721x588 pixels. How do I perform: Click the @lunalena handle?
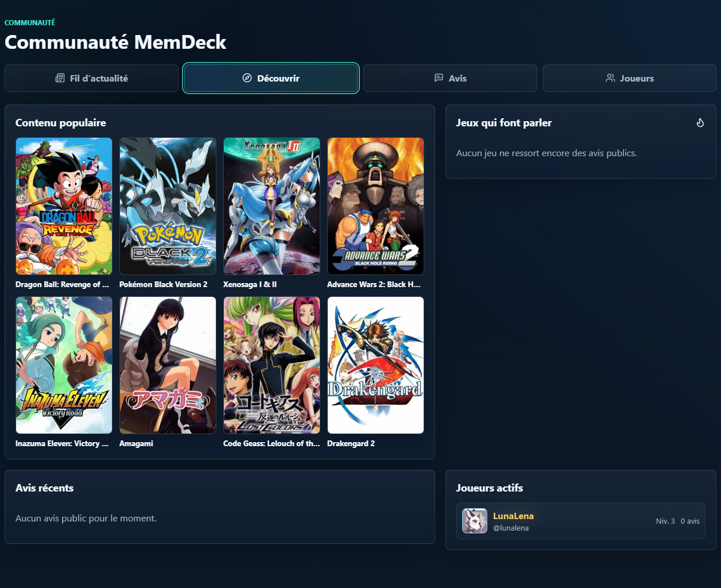click(x=511, y=528)
